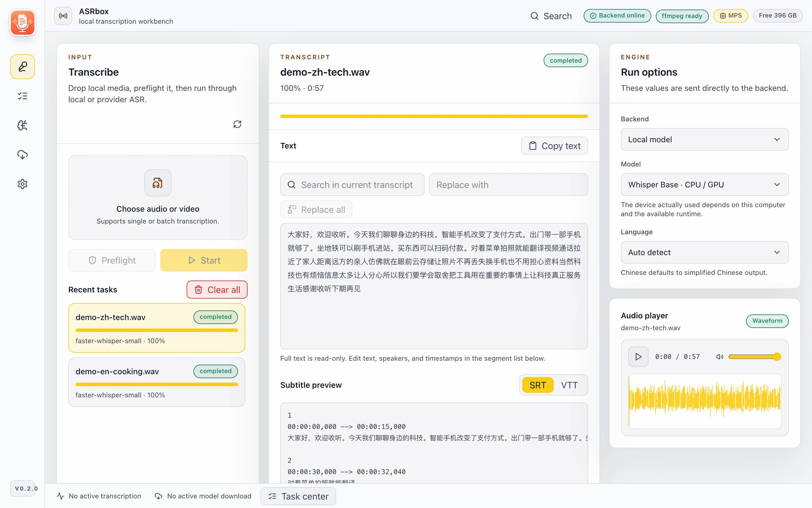
Task: Click the 0:00 / 0:57 time readout
Action: [678, 356]
